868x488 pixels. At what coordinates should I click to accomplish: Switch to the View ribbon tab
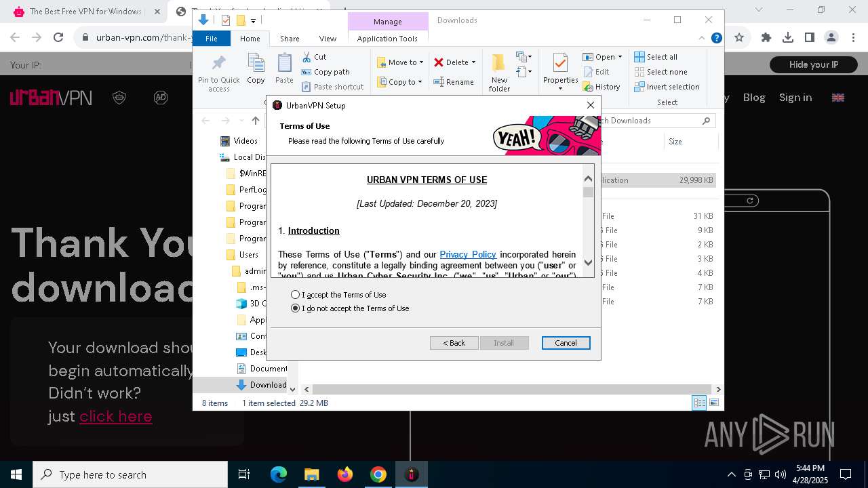pyautogui.click(x=328, y=39)
